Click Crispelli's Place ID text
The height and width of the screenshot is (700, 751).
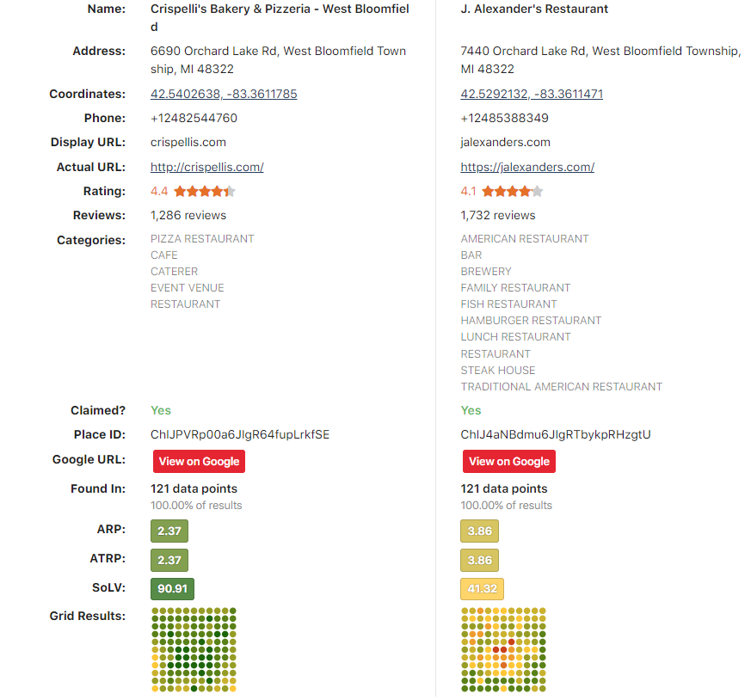(x=240, y=434)
